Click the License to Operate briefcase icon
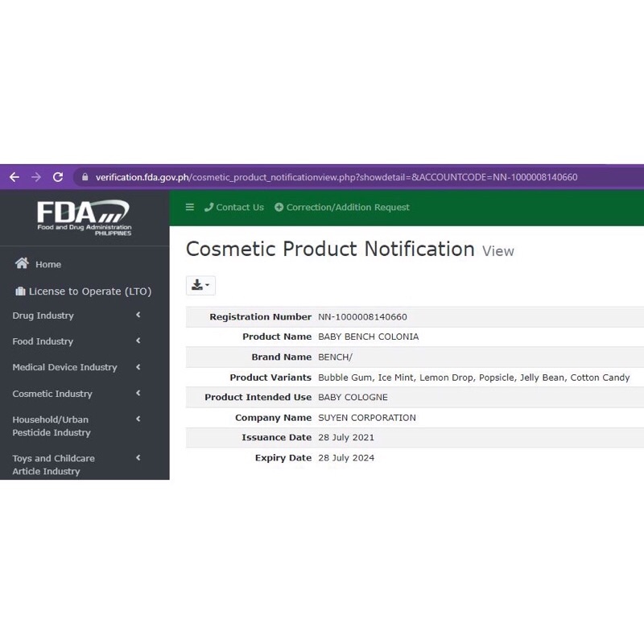The image size is (644, 644). 20,291
